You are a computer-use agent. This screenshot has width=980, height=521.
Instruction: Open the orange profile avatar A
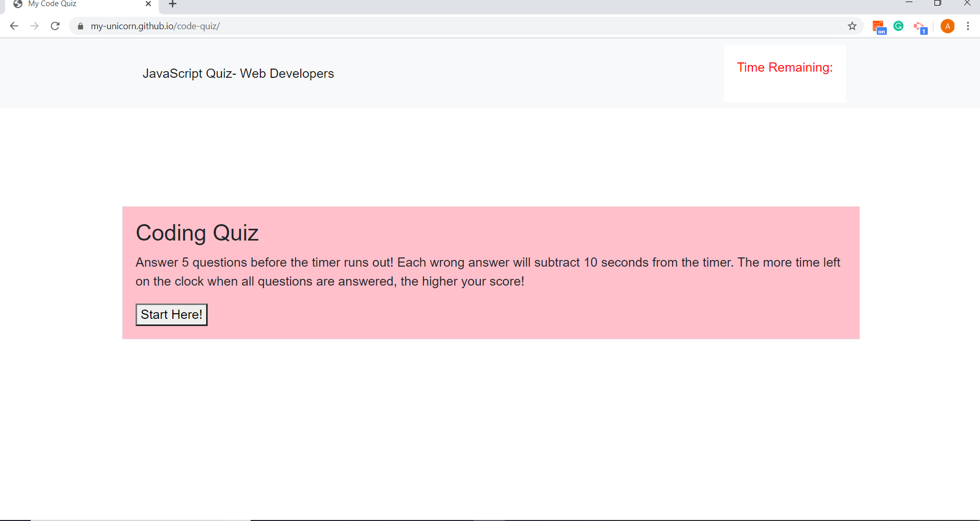point(948,26)
